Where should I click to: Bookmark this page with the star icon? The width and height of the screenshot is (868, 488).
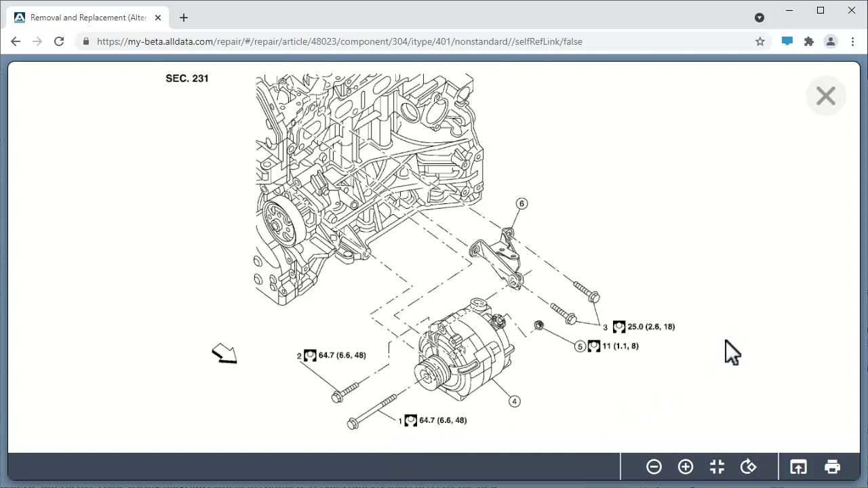(760, 41)
